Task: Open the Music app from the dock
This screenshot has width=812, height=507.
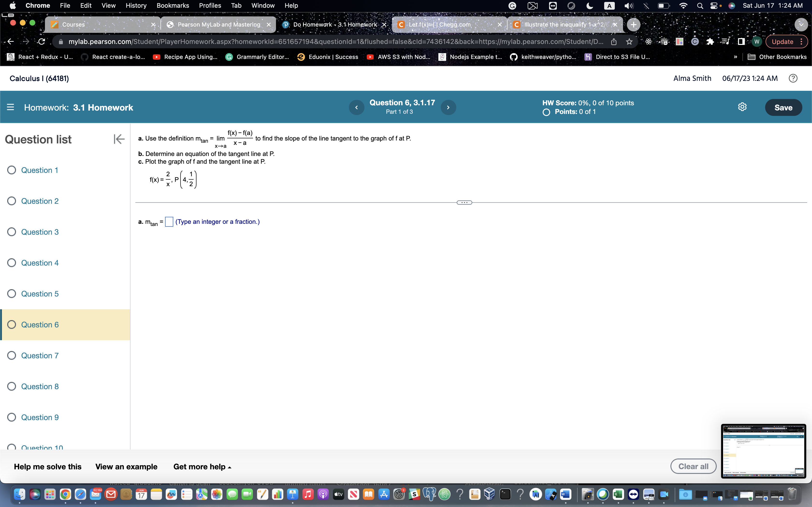Action: [x=308, y=494]
